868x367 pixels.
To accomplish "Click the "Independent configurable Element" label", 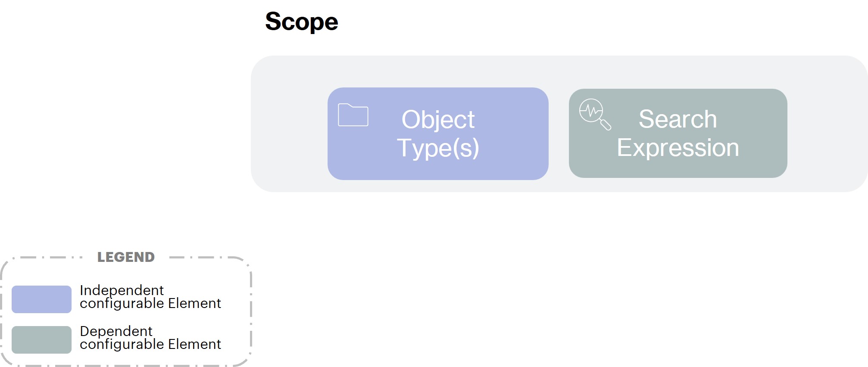I will pyautogui.click(x=150, y=297).
